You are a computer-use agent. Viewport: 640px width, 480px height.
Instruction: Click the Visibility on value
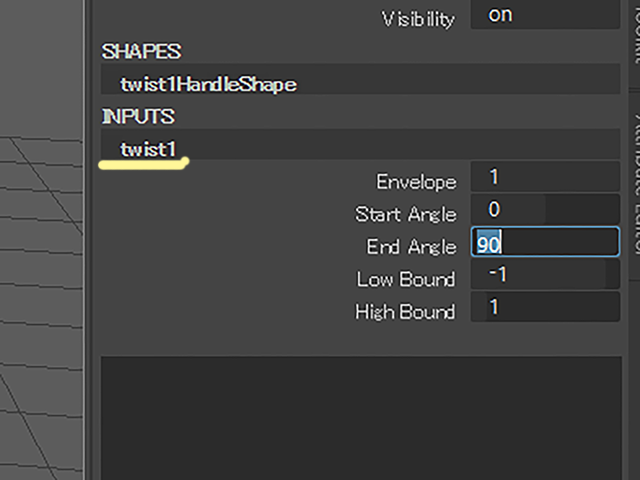(545, 16)
